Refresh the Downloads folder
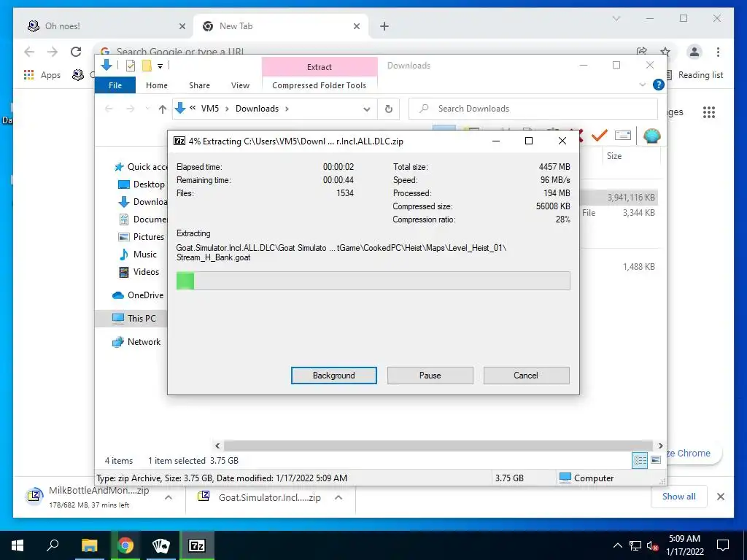Image resolution: width=747 pixels, height=560 pixels. [x=389, y=109]
